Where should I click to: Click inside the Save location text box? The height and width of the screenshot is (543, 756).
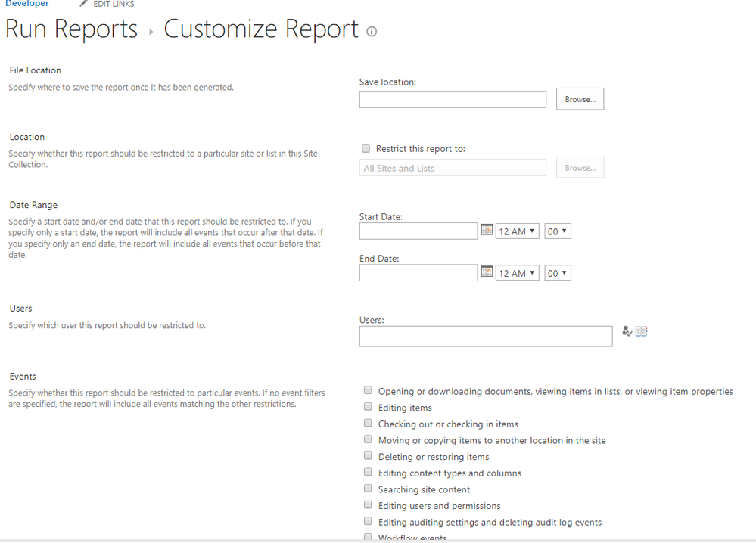tap(452, 98)
